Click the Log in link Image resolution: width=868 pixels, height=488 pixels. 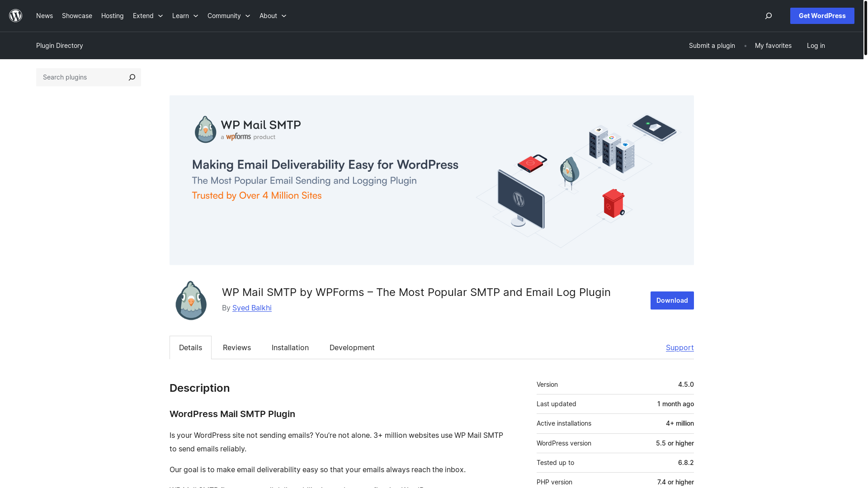point(816,46)
